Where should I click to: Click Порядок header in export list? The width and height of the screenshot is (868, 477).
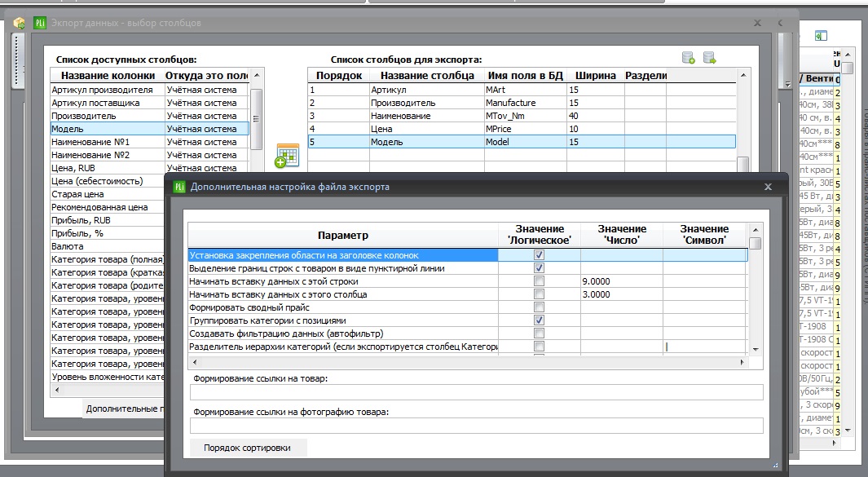[339, 75]
